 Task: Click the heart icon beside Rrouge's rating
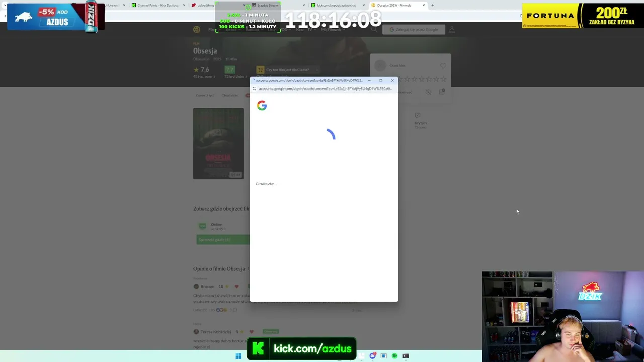(x=236, y=287)
